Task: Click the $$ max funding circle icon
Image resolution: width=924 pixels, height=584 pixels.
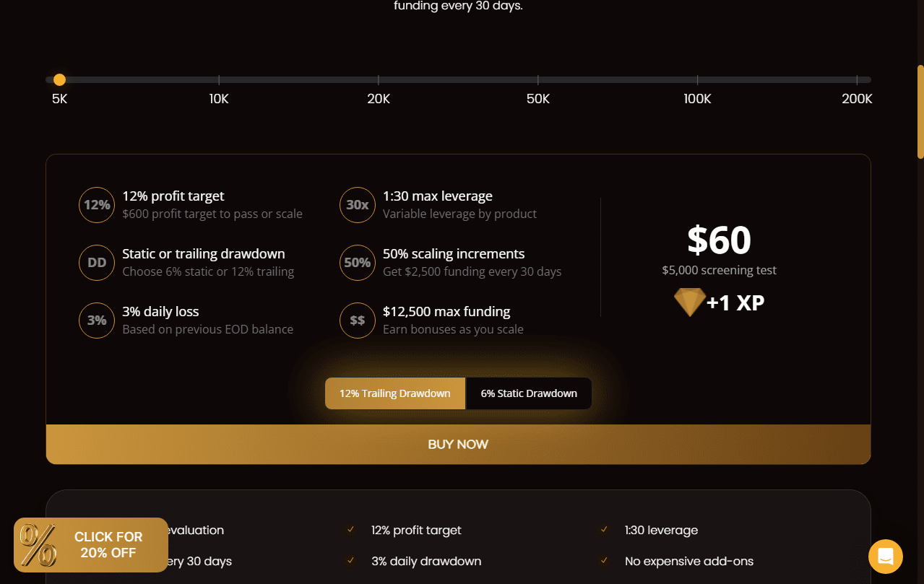Action: [x=358, y=321]
